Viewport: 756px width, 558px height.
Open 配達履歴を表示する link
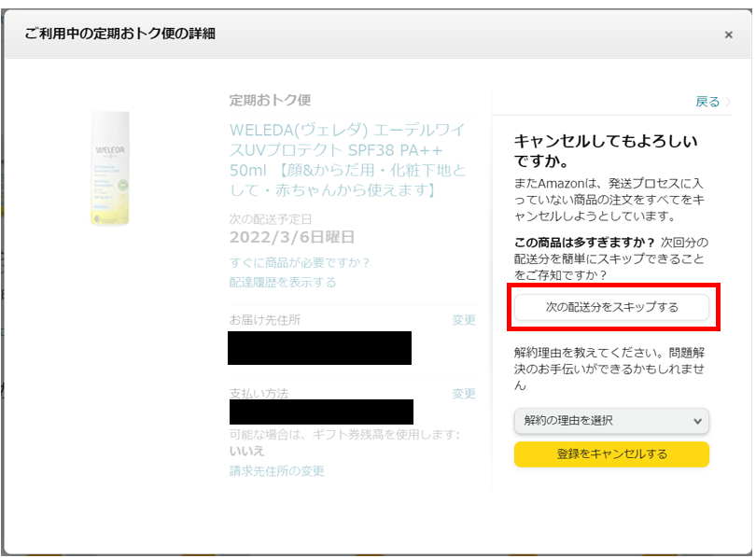coord(283,282)
